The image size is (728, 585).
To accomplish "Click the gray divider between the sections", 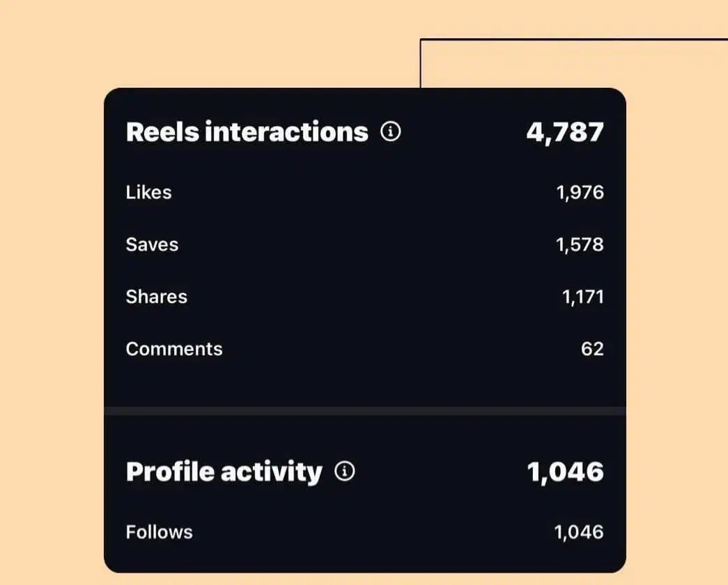I will coord(364,411).
